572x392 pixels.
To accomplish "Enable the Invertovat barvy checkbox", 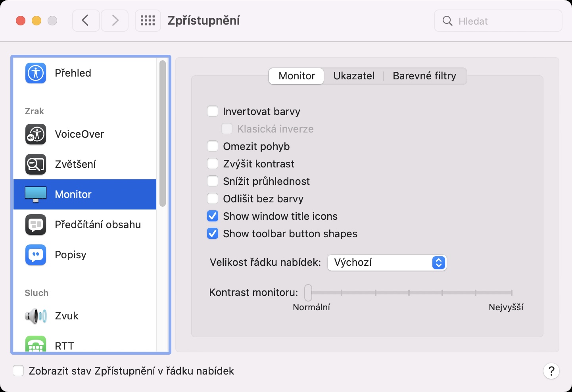I will (213, 111).
